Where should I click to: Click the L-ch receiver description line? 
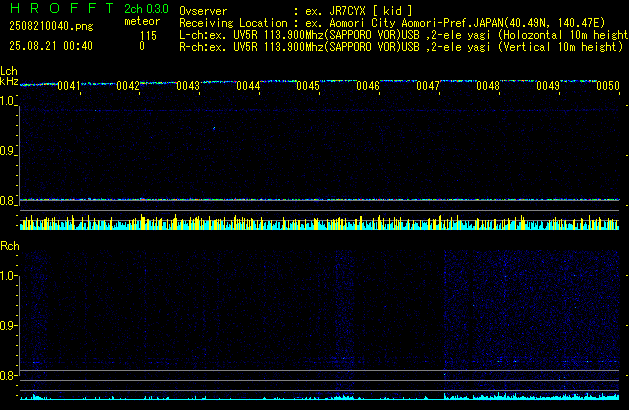click(x=404, y=35)
